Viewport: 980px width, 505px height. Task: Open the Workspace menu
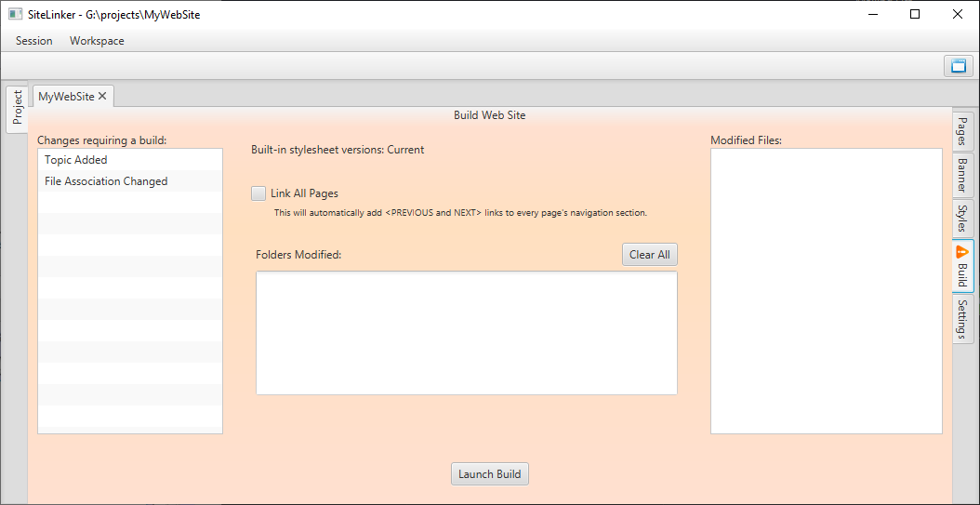(x=97, y=41)
